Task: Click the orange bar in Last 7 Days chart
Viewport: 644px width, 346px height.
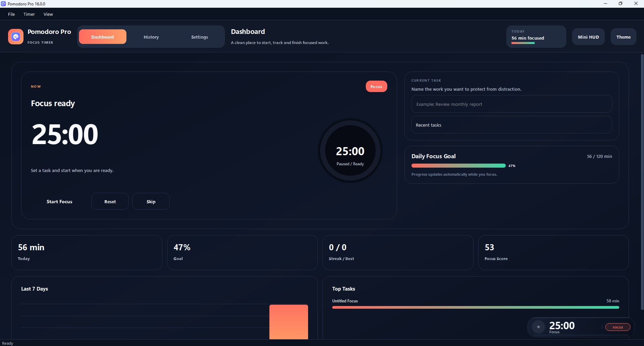Action: coord(289,322)
